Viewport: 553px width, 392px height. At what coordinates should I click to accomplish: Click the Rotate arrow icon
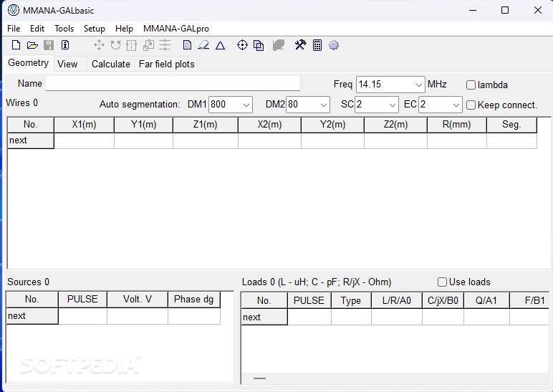tap(115, 45)
